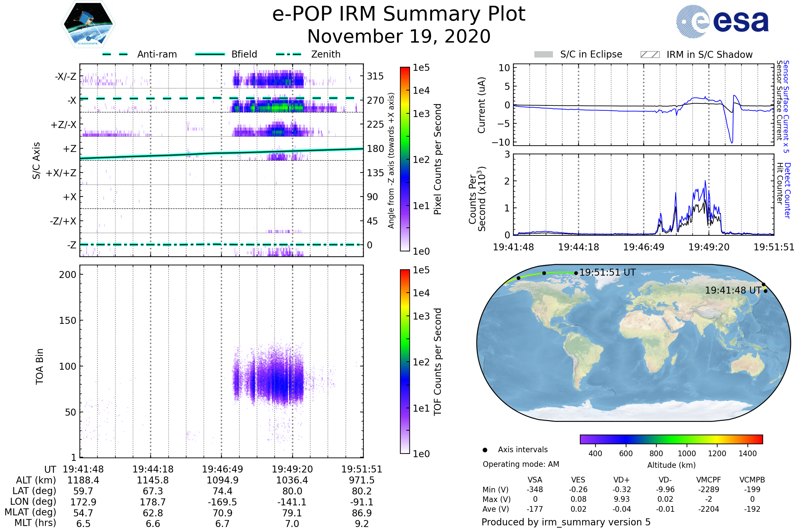Click the Pixel Counts per Second colorbar
This screenshot has width=798, height=532.
[x=405, y=159]
